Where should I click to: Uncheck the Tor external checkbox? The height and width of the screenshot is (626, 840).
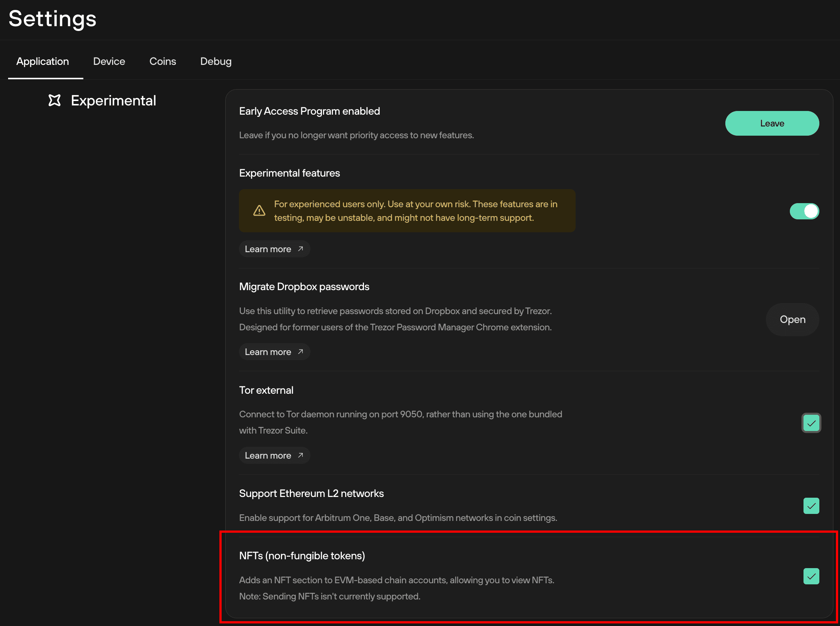(811, 423)
